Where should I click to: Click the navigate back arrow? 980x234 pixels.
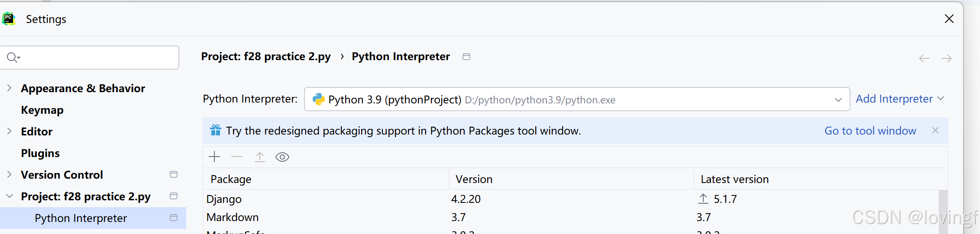pyautogui.click(x=924, y=58)
